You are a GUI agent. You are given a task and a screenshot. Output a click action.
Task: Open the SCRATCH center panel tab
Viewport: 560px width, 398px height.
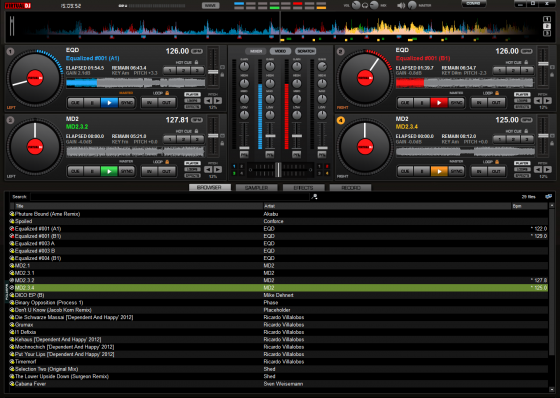(306, 51)
